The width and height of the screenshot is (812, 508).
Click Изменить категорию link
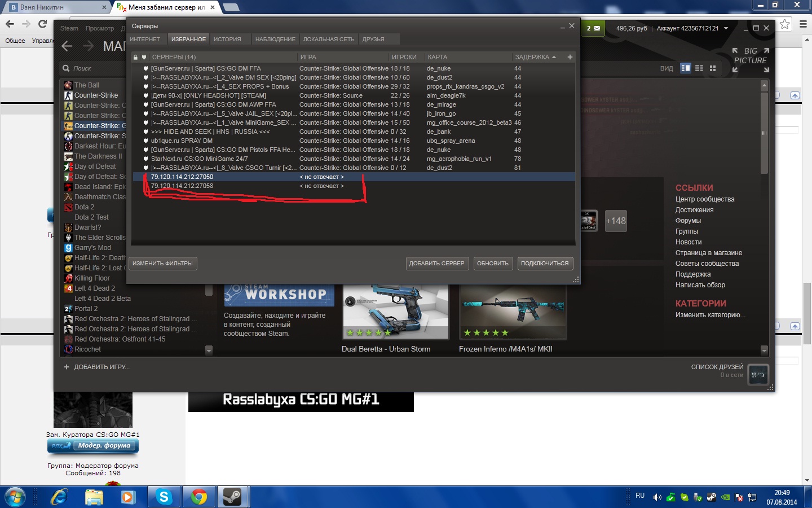pos(710,315)
